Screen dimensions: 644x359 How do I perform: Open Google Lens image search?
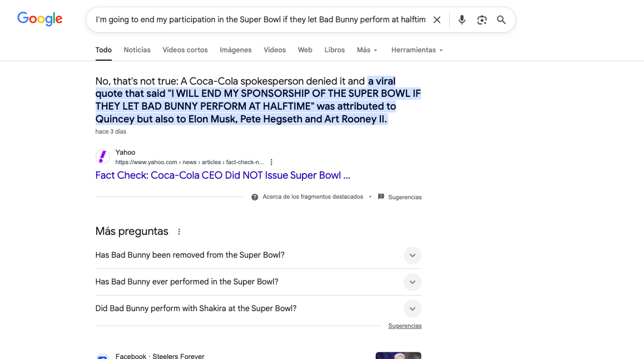(x=482, y=20)
